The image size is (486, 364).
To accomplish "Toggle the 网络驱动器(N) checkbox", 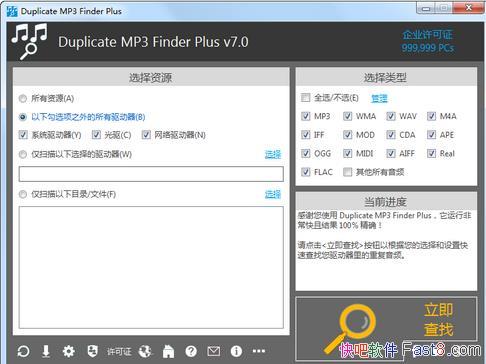I will [146, 135].
